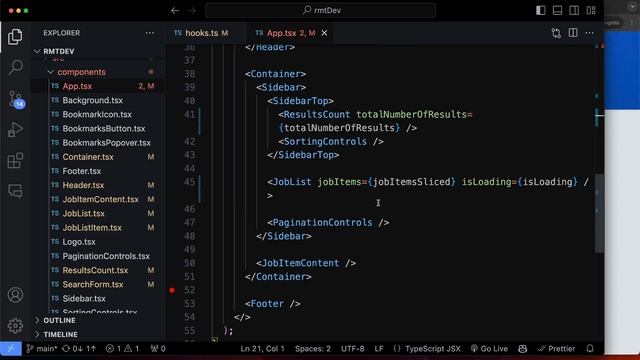Open Header.tsx file
640x360 pixels.
pos(98,185)
